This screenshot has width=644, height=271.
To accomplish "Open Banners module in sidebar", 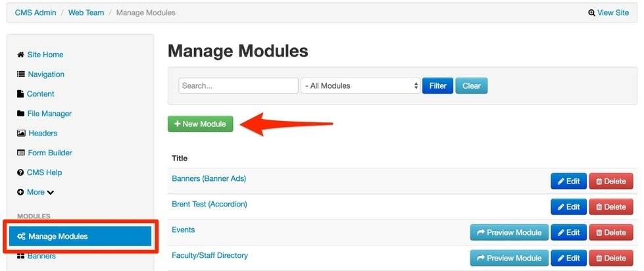I will tap(41, 256).
